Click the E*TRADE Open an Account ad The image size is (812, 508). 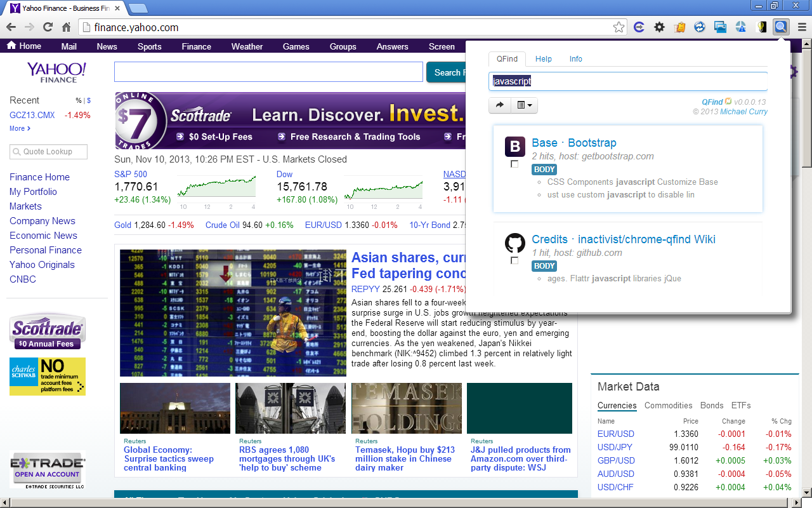pos(48,470)
